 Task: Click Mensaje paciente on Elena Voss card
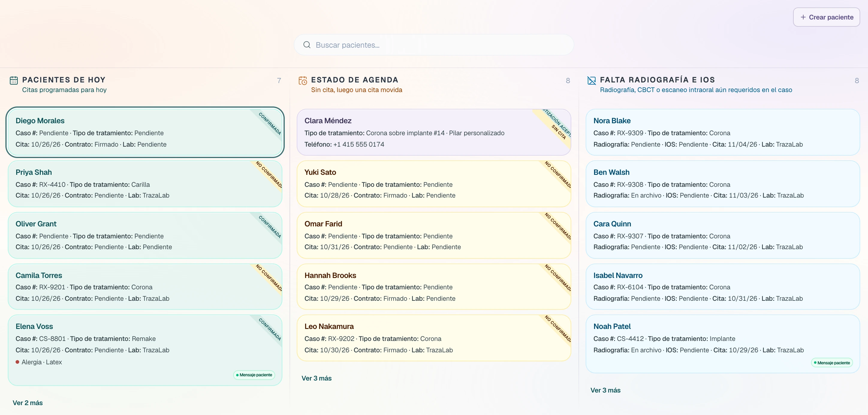pyautogui.click(x=254, y=375)
